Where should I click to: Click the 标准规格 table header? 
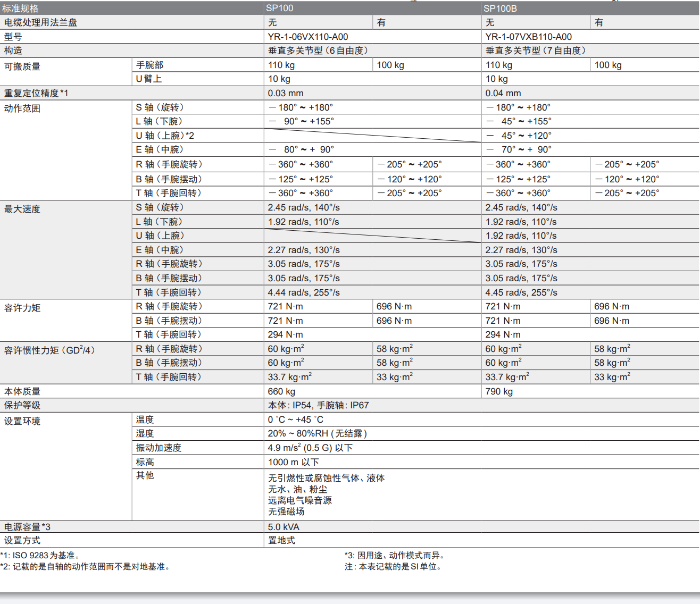(x=20, y=9)
